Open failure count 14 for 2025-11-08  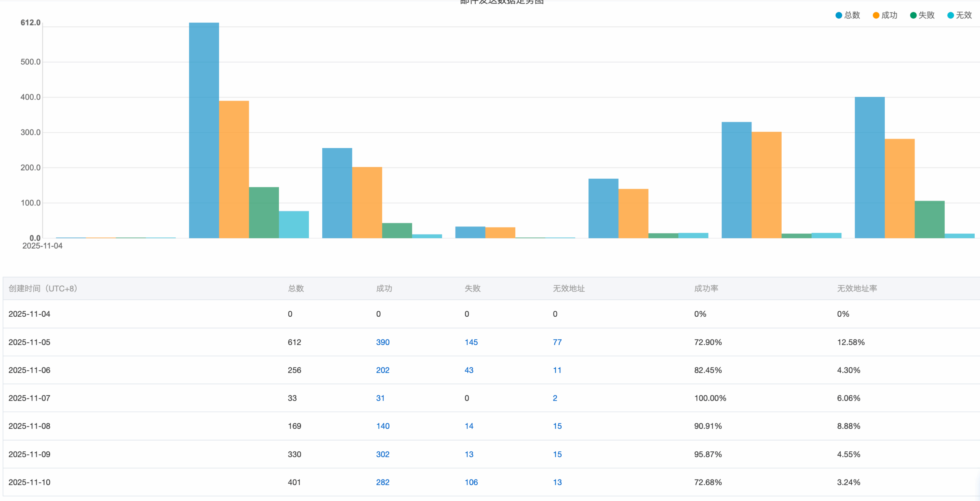[x=469, y=426]
